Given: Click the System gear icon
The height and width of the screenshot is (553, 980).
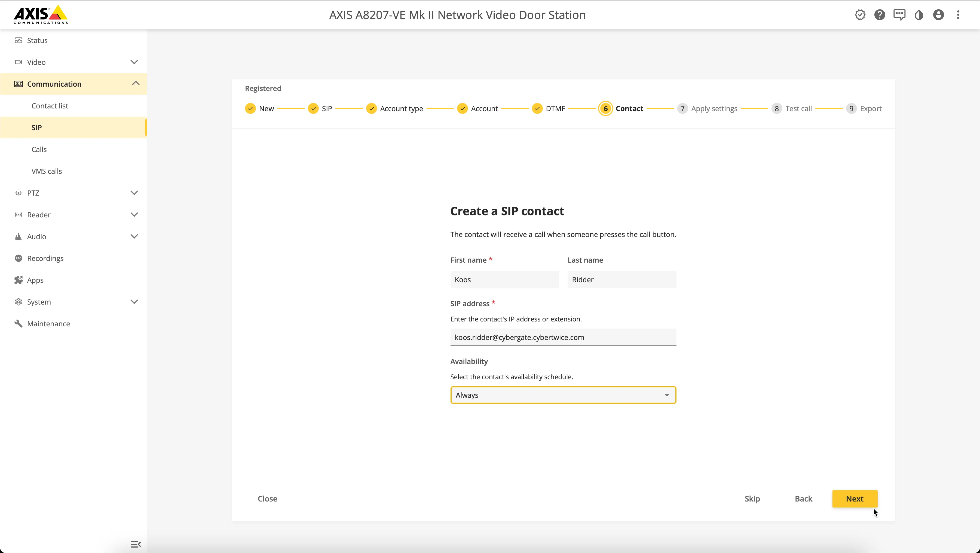Looking at the screenshot, I should (18, 302).
